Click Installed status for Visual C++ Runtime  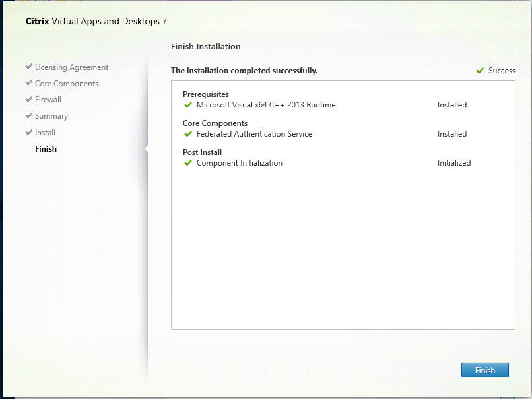(452, 105)
